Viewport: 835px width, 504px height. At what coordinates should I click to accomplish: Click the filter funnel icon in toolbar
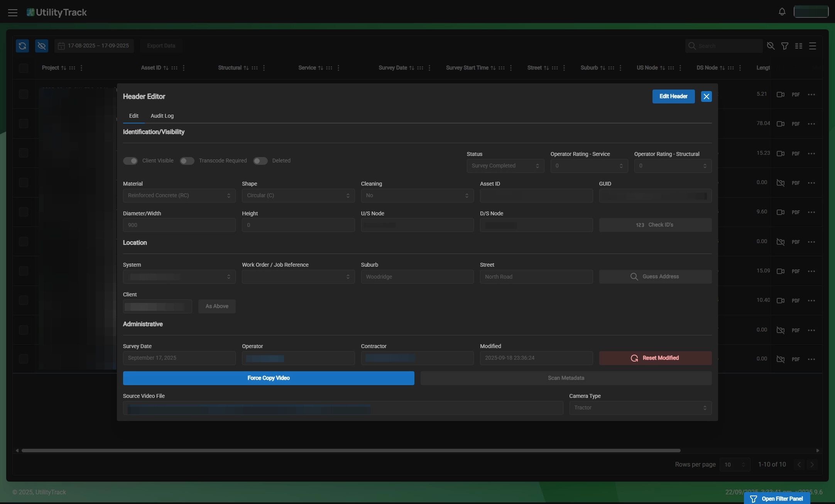[x=784, y=46]
